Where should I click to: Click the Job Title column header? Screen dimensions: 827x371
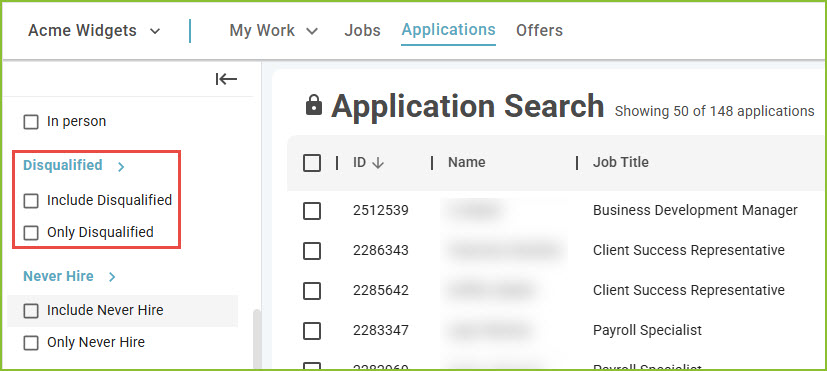(621, 162)
